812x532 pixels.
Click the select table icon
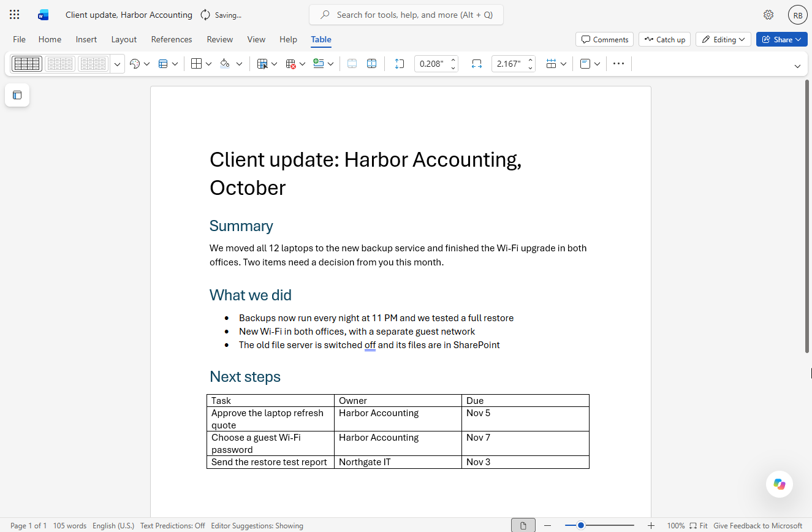(x=262, y=64)
